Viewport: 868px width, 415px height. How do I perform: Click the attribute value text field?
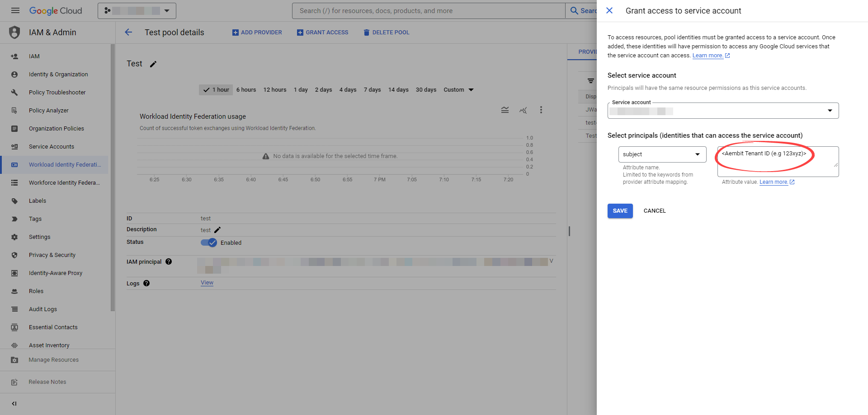coord(778,161)
